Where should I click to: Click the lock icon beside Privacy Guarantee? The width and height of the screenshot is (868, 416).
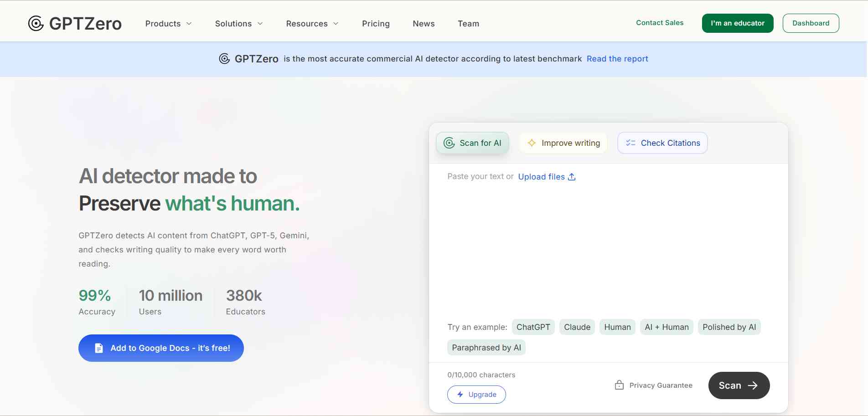click(619, 385)
